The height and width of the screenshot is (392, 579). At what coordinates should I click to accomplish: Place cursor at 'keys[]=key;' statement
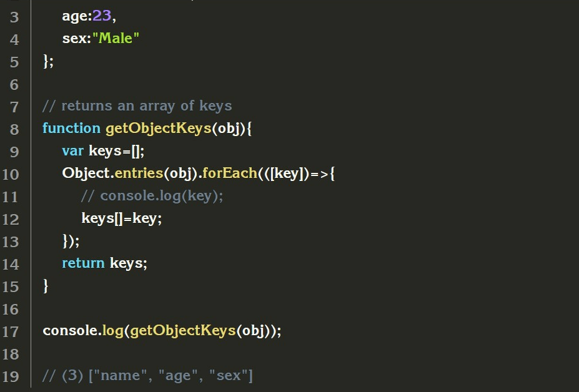[x=122, y=218]
